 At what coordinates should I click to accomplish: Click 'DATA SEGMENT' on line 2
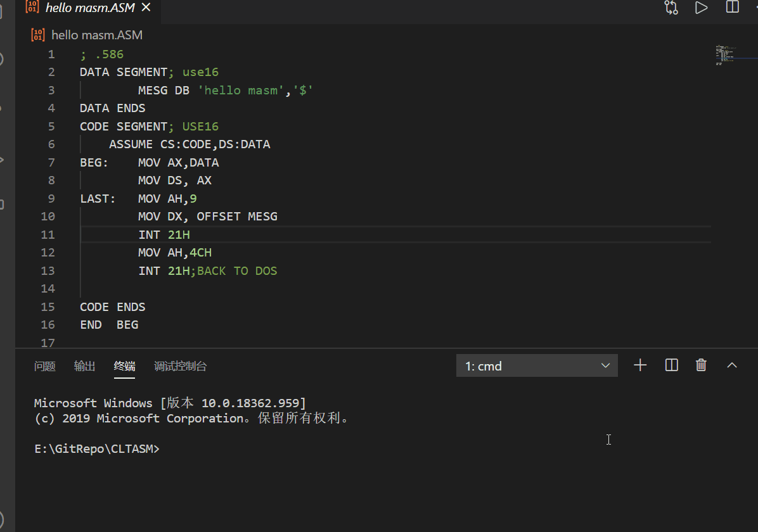[x=124, y=72]
